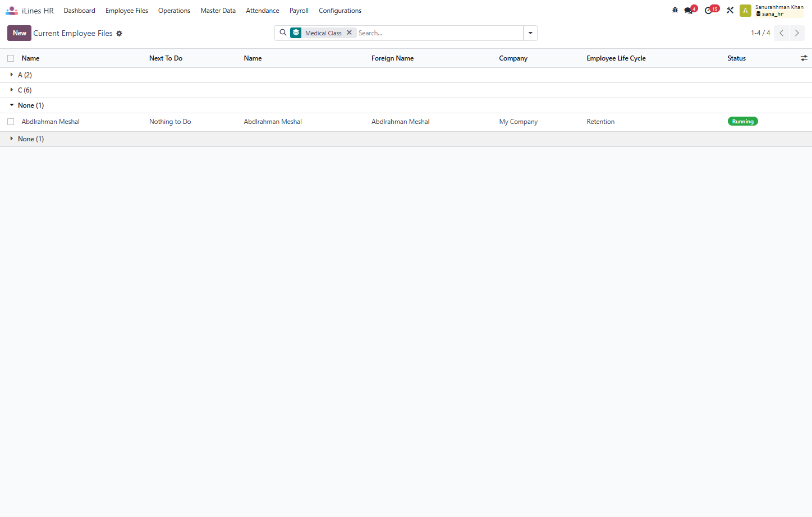Open the conversations messages icon

click(x=689, y=10)
